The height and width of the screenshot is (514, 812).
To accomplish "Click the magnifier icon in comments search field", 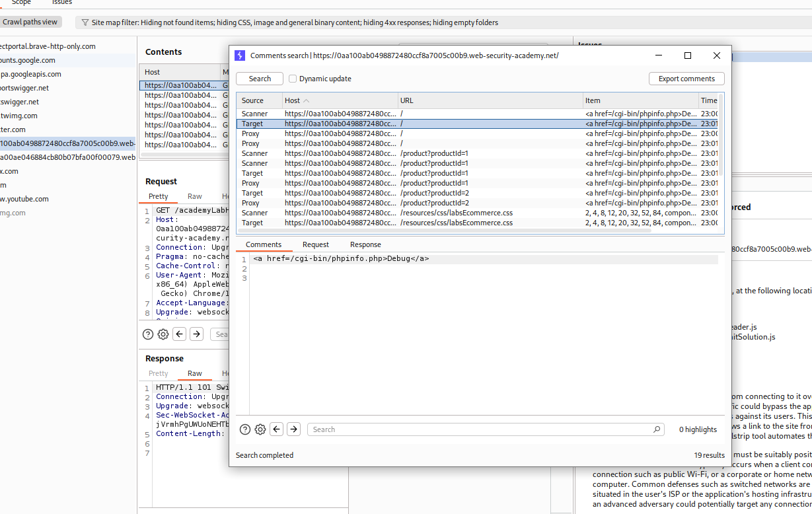I will tap(656, 429).
